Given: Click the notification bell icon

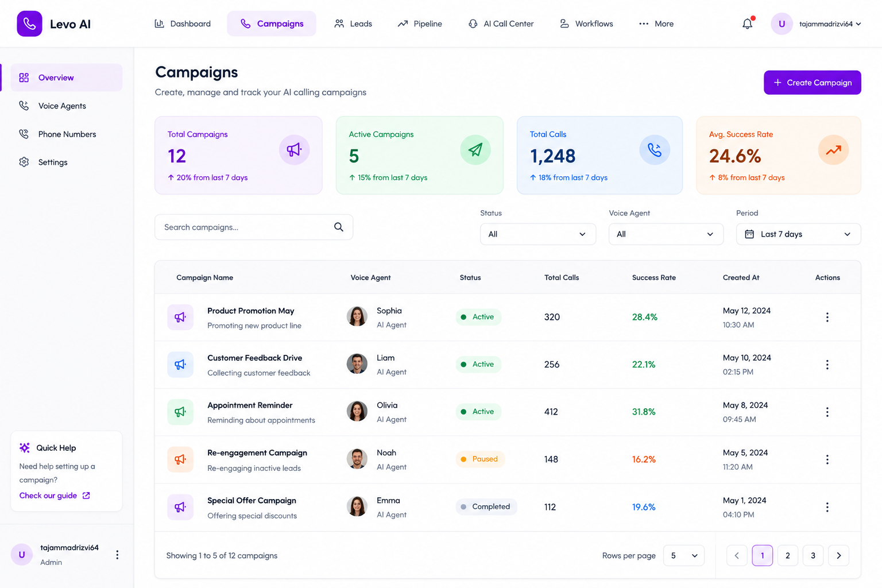Looking at the screenshot, I should (747, 24).
